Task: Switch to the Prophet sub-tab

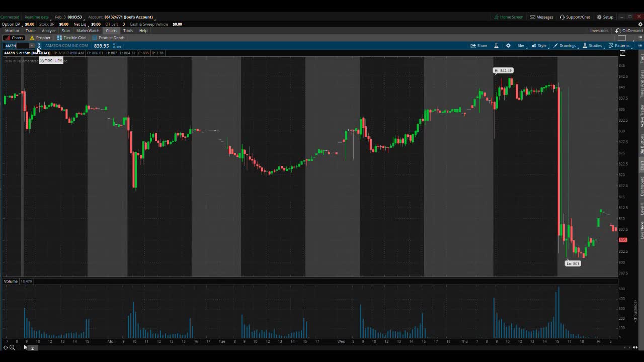Action: [40, 38]
